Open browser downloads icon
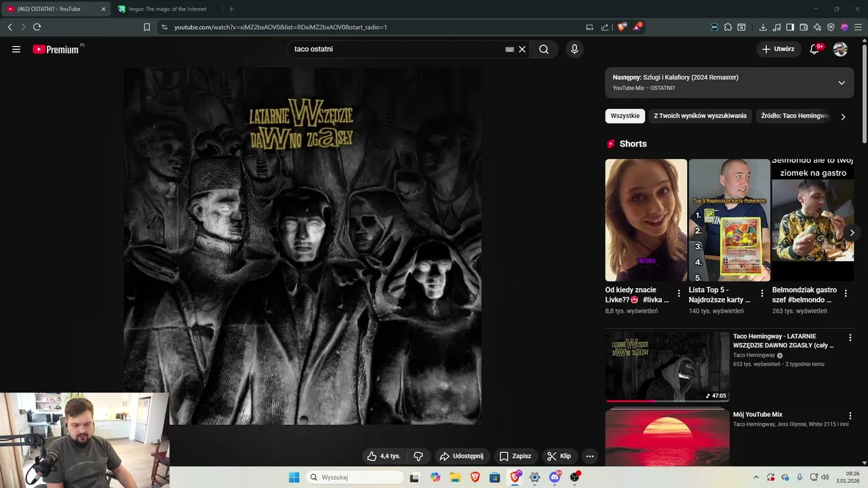868x488 pixels. [x=763, y=27]
